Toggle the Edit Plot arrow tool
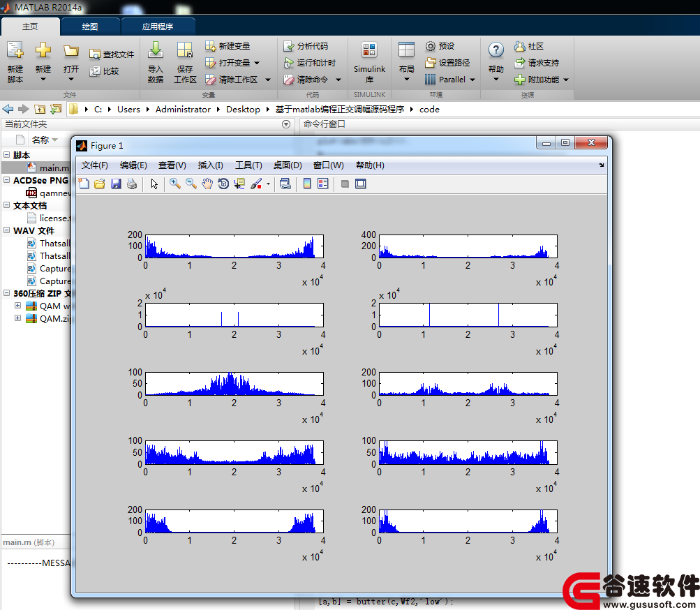Viewport: 700px width, 610px height. [x=154, y=184]
